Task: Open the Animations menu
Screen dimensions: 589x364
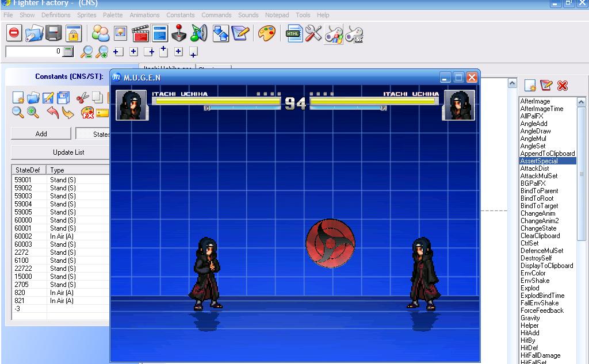Action: tap(144, 15)
